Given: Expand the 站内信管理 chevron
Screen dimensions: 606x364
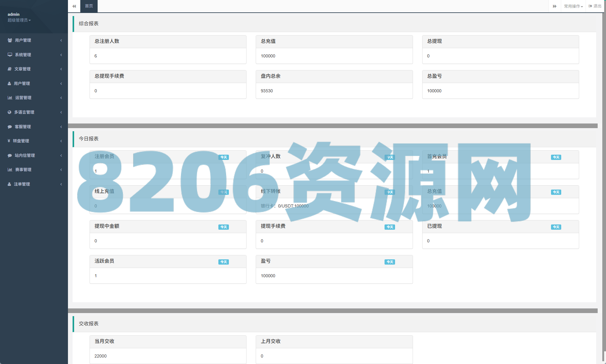Looking at the screenshot, I should coord(61,155).
